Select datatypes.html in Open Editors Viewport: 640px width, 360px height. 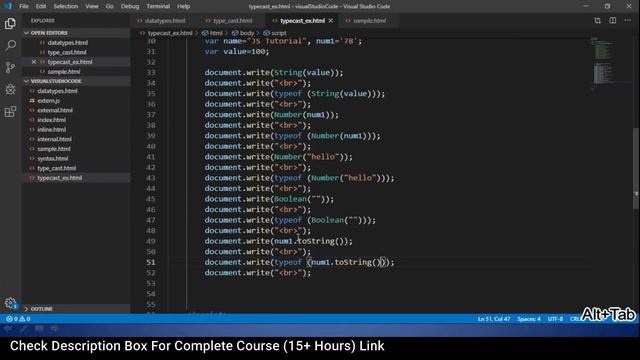click(67, 42)
